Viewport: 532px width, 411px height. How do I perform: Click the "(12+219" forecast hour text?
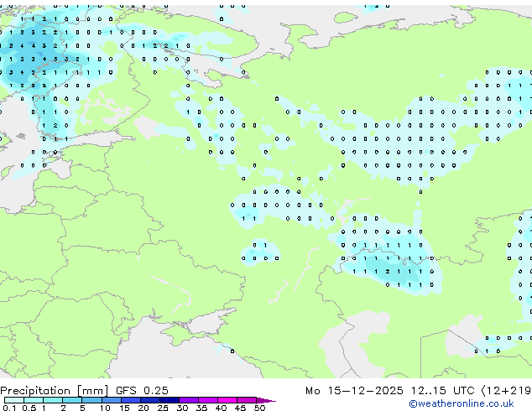tap(506, 391)
